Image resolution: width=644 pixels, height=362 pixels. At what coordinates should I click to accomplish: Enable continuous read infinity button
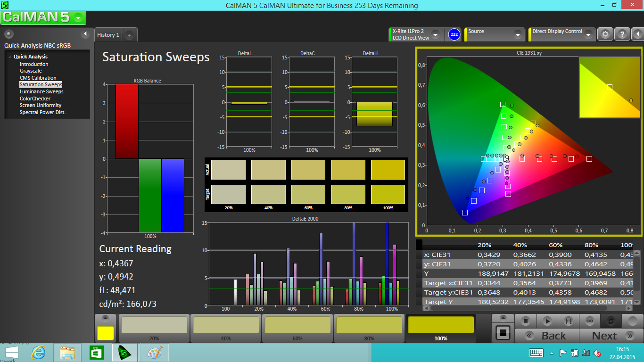point(590,321)
